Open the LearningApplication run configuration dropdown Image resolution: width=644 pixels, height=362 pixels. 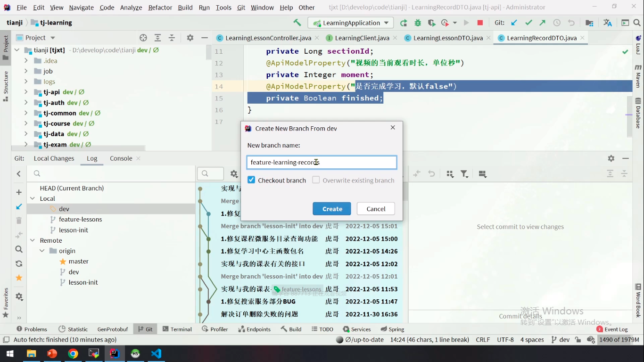(350, 23)
